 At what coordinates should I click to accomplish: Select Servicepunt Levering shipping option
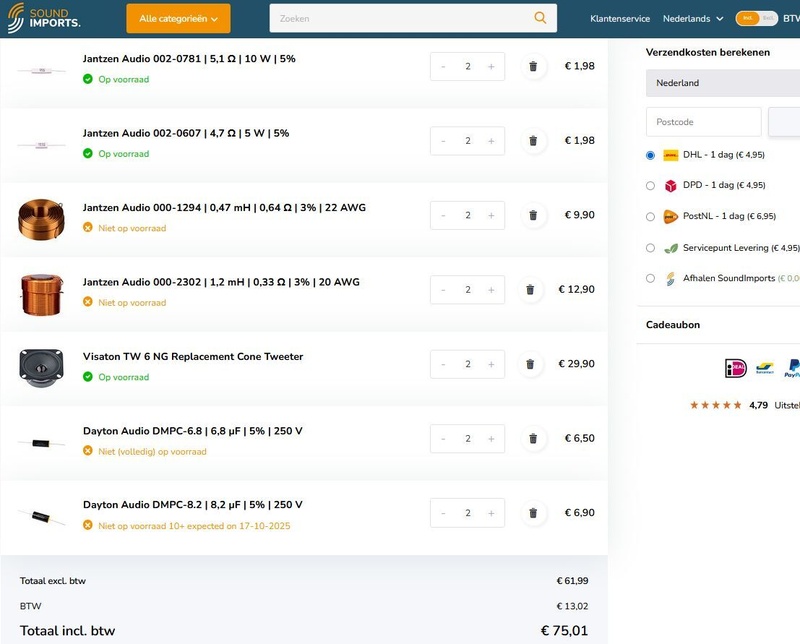(x=650, y=248)
